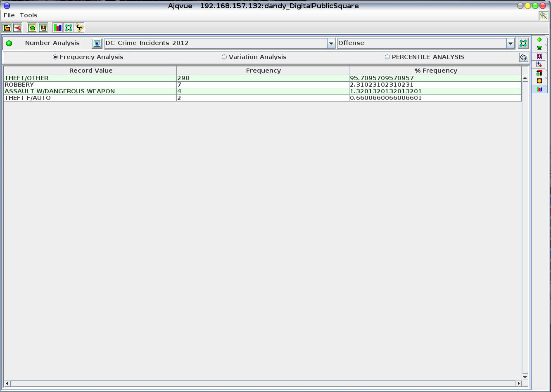Click the red propeller toolbar icon
Viewport: 551px width, 392px height.
18,28
